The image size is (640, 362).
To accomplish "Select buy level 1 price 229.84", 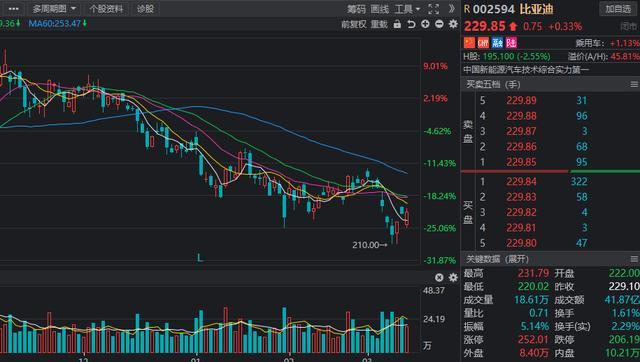I will pos(521,182).
